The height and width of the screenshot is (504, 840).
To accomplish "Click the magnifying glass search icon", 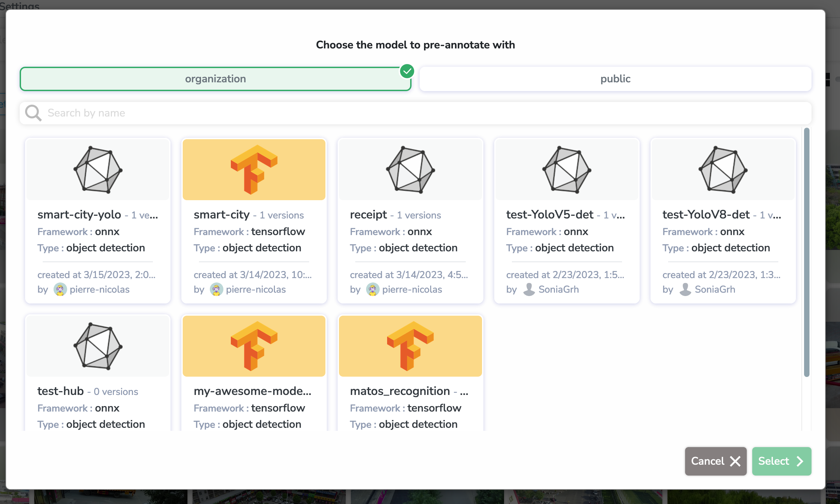I will 33,113.
